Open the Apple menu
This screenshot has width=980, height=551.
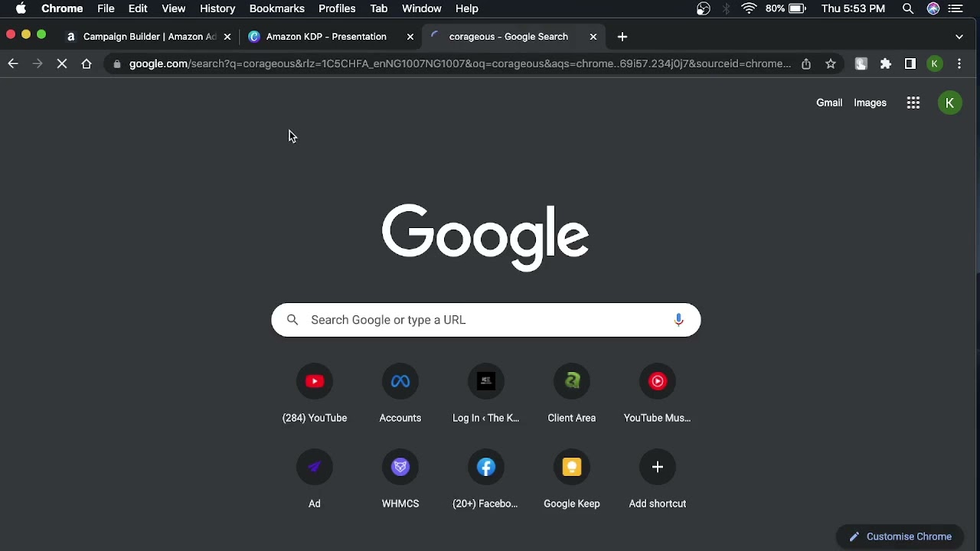21,8
